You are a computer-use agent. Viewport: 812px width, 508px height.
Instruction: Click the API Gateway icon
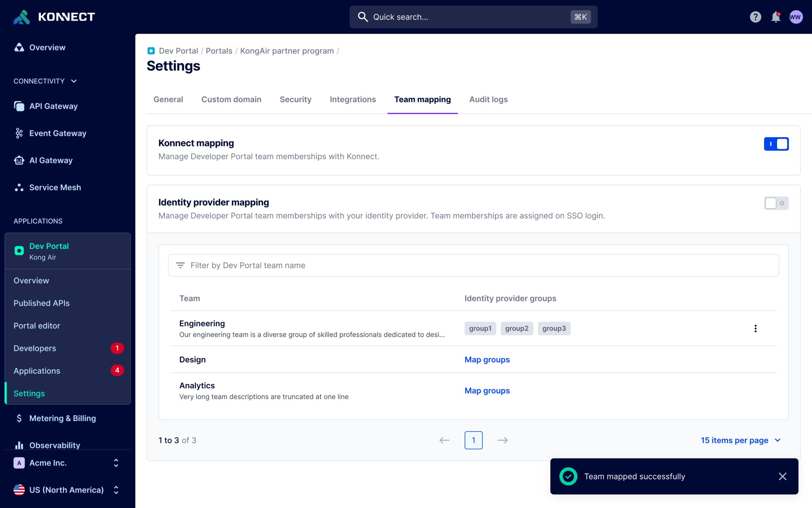19,106
